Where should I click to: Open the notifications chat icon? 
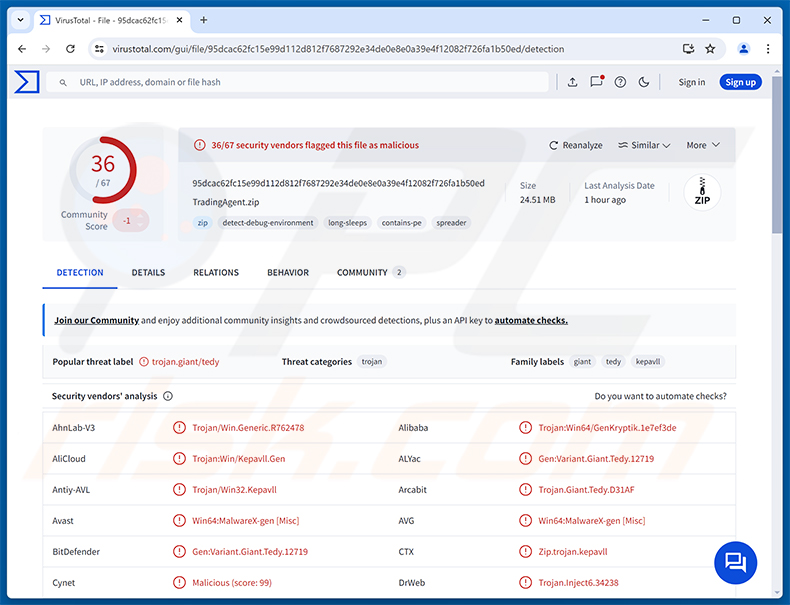coord(597,82)
